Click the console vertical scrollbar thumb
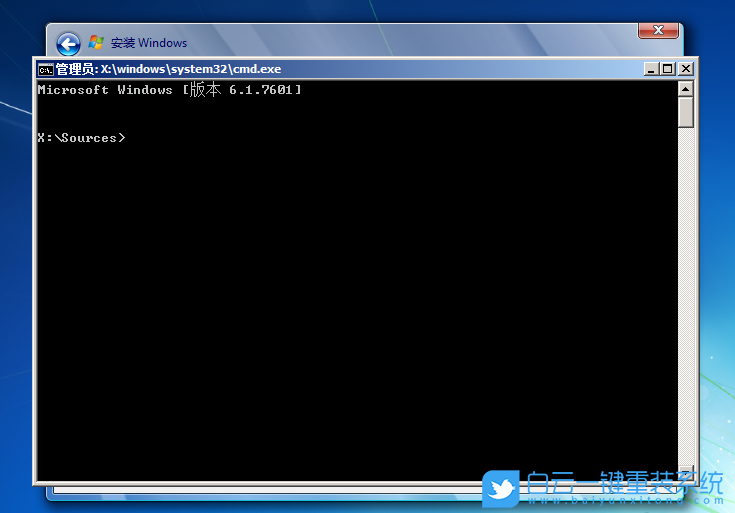Viewport: 735px width, 513px height. 685,112
